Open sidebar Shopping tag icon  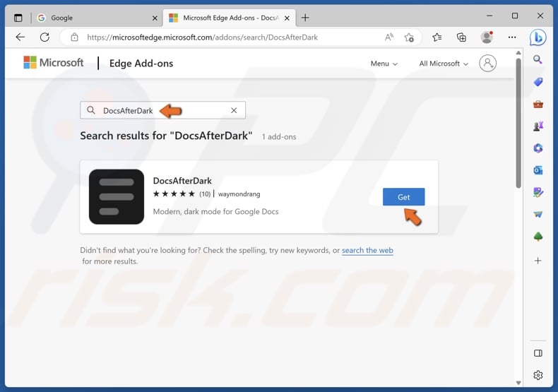coord(538,82)
